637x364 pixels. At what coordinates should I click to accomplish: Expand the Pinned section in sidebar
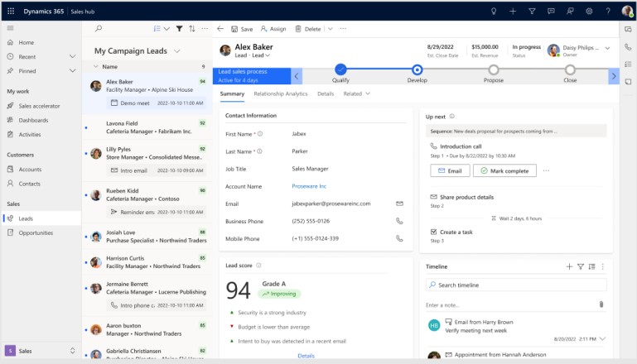(72, 72)
